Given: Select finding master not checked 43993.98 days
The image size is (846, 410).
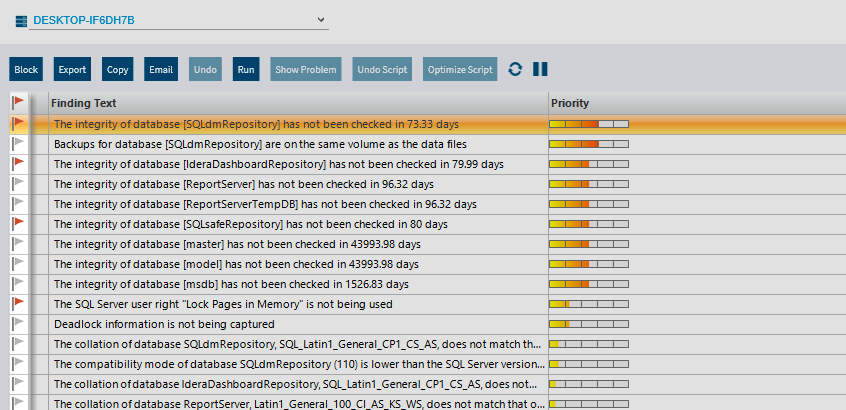Looking at the screenshot, I should coord(237,244).
